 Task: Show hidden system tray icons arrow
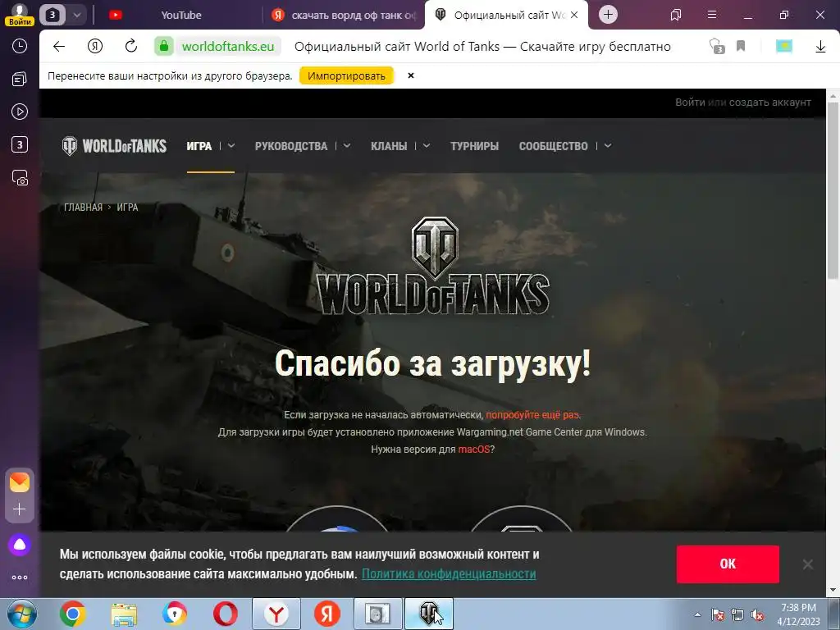tap(697, 614)
